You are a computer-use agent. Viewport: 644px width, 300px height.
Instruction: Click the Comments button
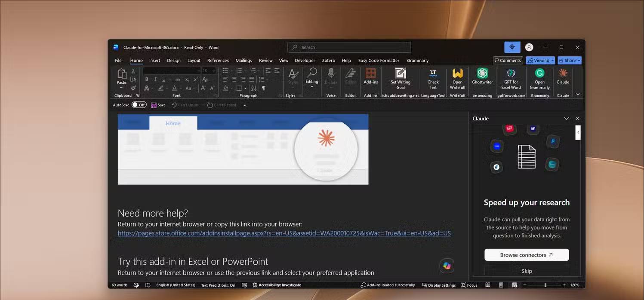point(508,61)
